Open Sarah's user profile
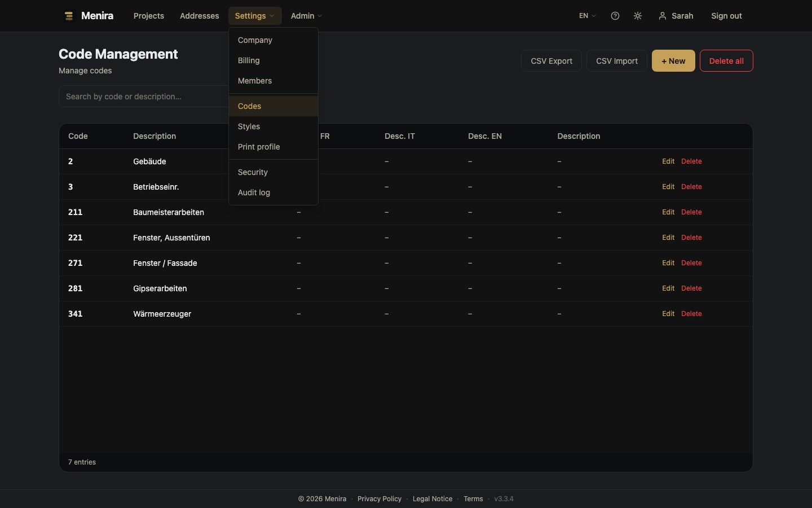Image resolution: width=812 pixels, height=508 pixels. (676, 16)
